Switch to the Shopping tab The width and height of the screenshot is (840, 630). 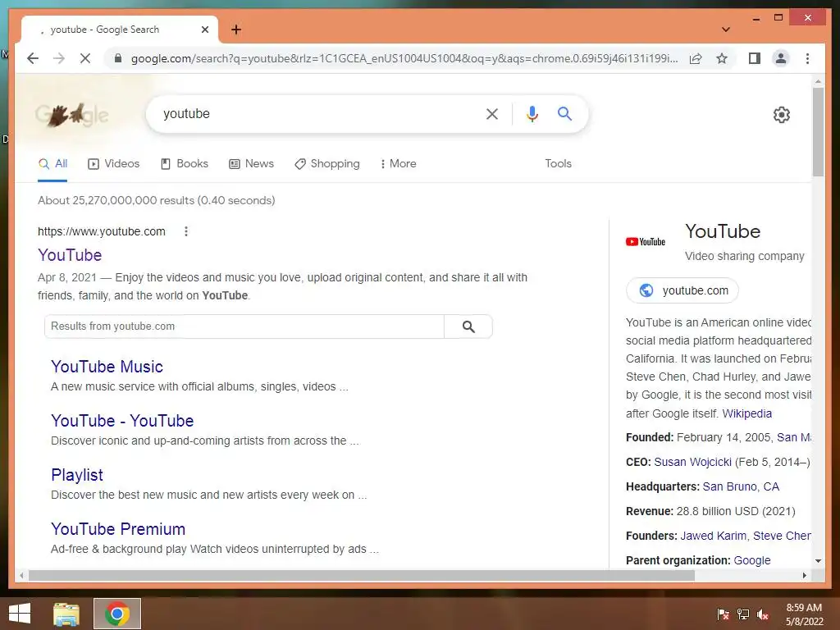point(326,164)
